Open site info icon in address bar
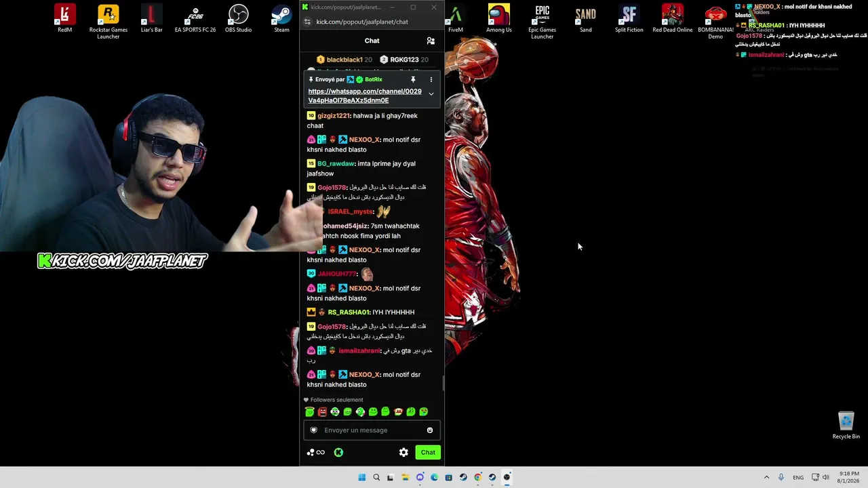868x488 pixels. point(307,22)
